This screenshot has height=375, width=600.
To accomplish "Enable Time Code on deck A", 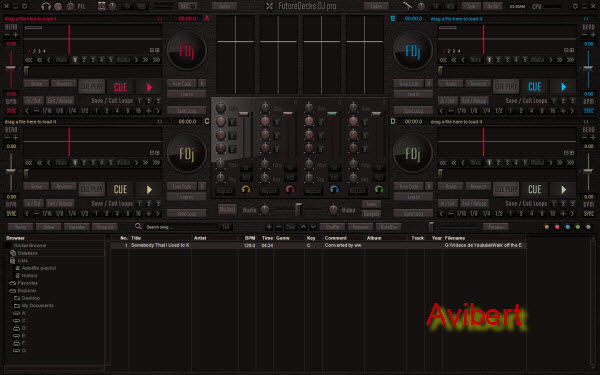I will coord(182,83).
